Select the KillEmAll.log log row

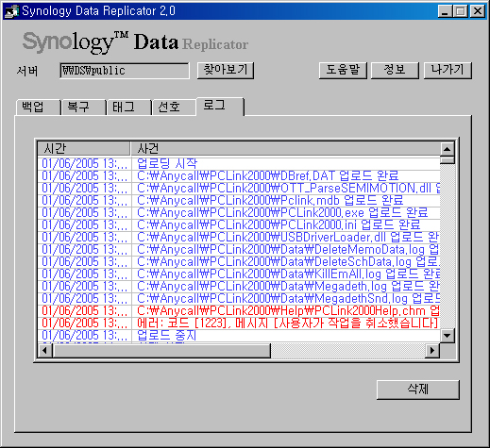pyautogui.click(x=239, y=274)
